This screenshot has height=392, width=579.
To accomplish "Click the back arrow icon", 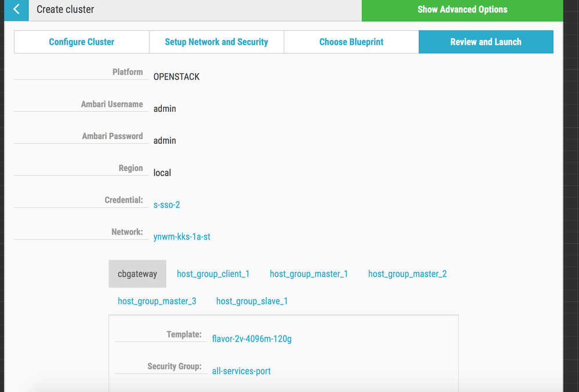I will click(16, 9).
